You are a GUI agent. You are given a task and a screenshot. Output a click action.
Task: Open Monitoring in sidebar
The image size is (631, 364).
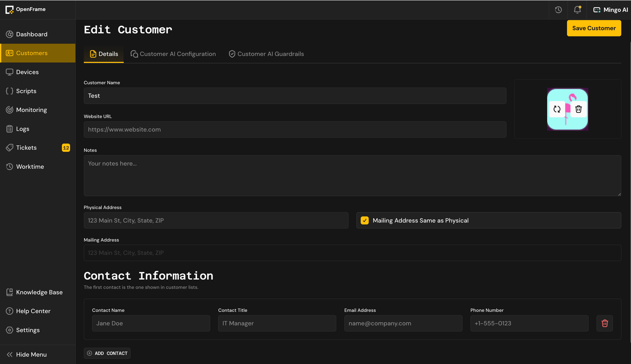[38, 110]
